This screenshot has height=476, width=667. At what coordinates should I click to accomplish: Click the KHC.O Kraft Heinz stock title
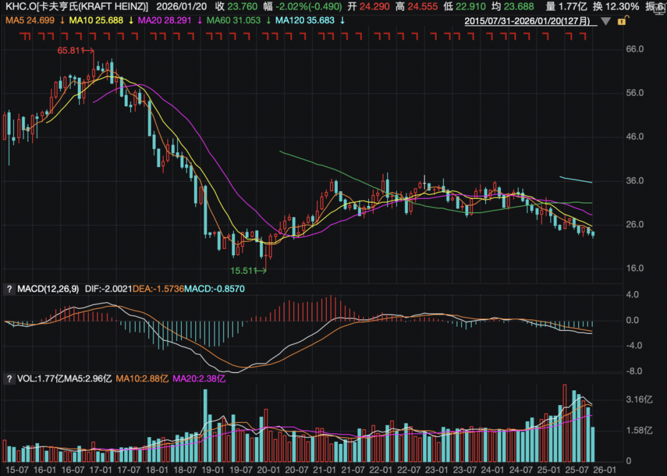tap(75, 5)
